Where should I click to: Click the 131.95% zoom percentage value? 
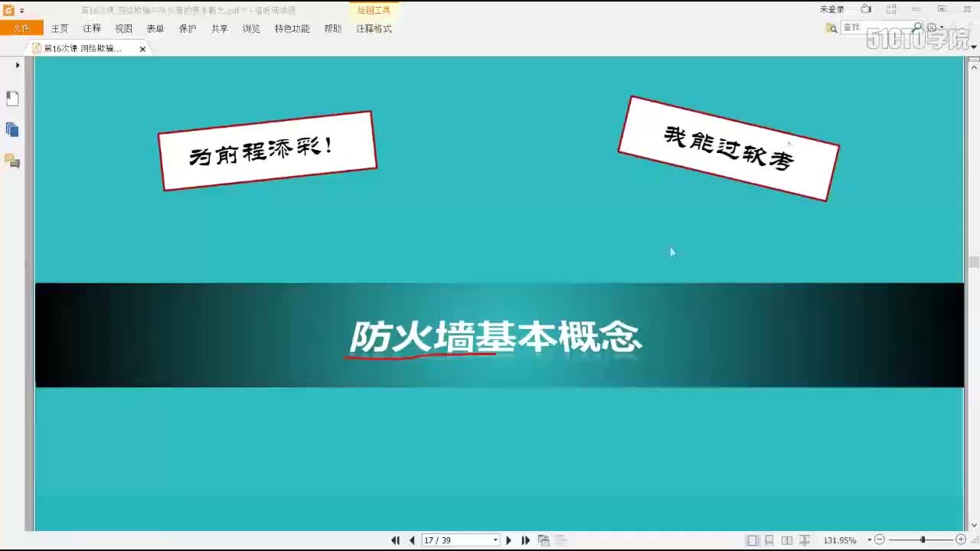tap(840, 540)
